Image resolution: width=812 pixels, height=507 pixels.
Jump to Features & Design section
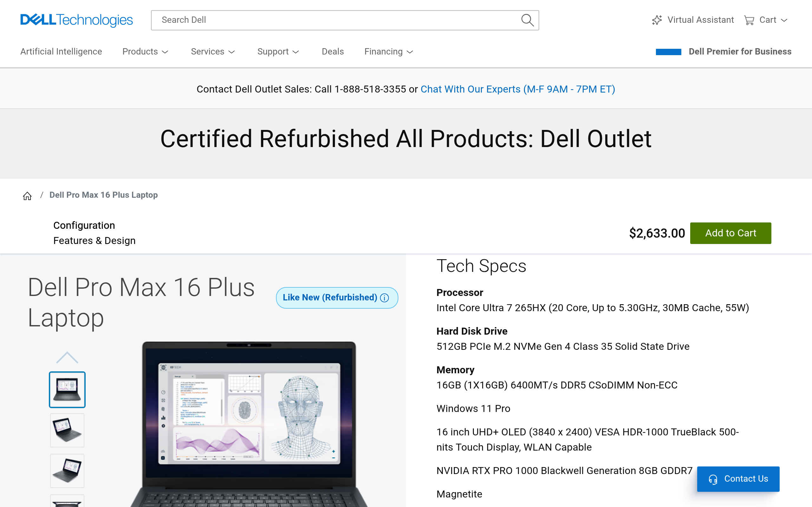(x=94, y=241)
